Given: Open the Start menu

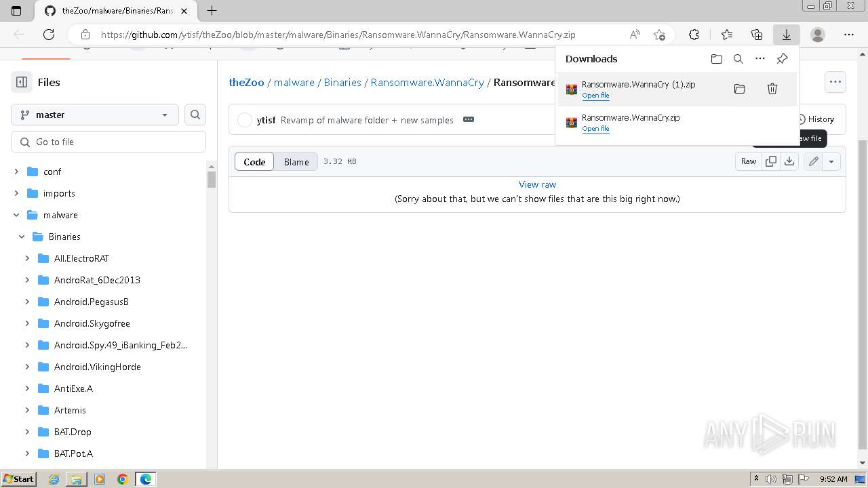Looking at the screenshot, I should click(19, 479).
